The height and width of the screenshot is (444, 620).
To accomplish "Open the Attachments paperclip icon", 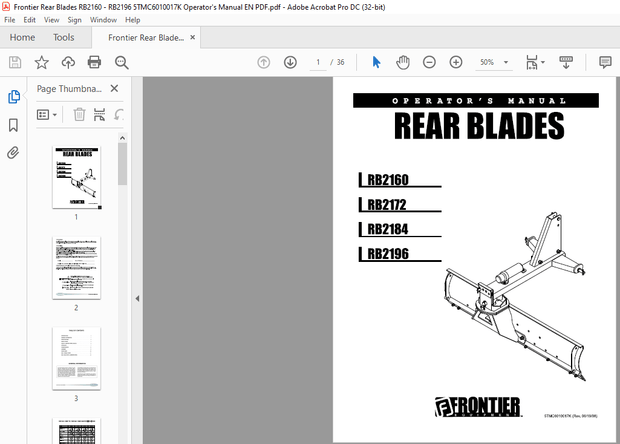I will [13, 153].
